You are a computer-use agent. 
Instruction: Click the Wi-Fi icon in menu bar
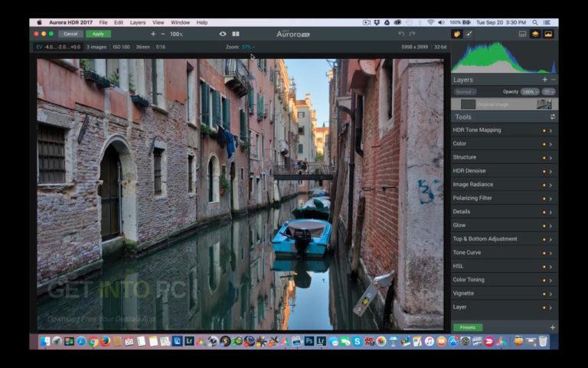pyautogui.click(x=430, y=22)
